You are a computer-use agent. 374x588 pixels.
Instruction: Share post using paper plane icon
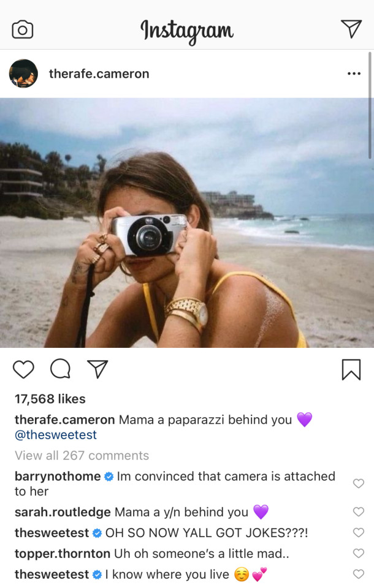coord(97,369)
